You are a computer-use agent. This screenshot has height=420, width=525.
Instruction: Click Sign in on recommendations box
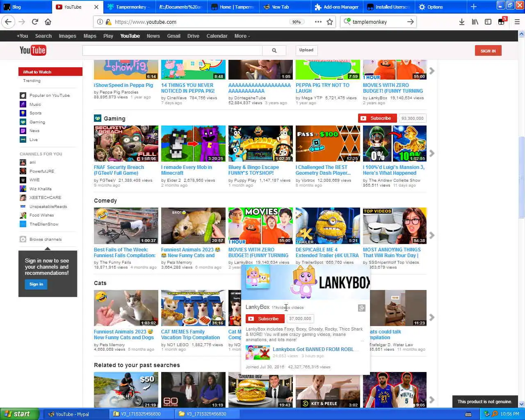pos(36,284)
